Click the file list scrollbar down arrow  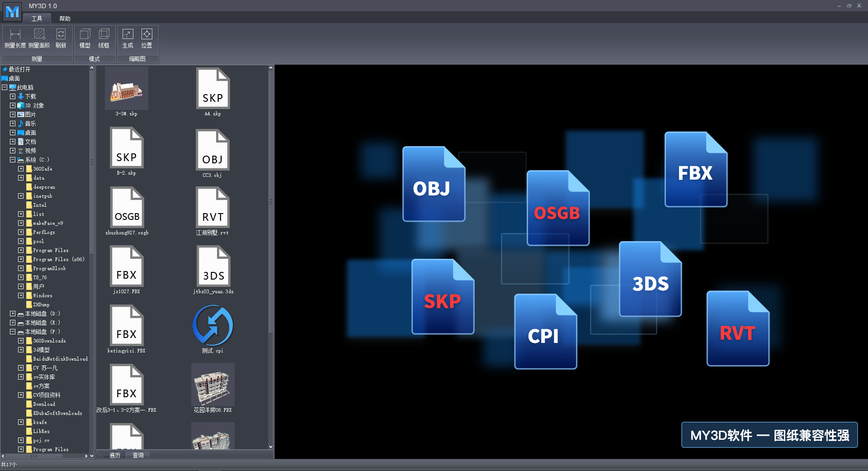pos(271,447)
